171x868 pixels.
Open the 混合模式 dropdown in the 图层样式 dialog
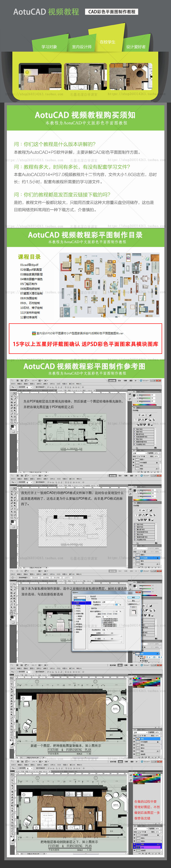(109, 602)
